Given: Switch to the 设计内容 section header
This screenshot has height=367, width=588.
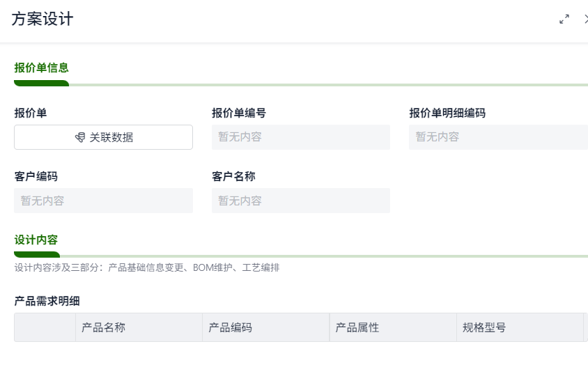Looking at the screenshot, I should click(x=36, y=240).
